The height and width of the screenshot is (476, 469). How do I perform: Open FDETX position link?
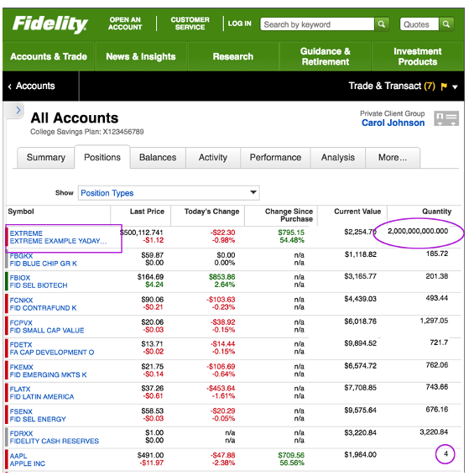[21, 345]
